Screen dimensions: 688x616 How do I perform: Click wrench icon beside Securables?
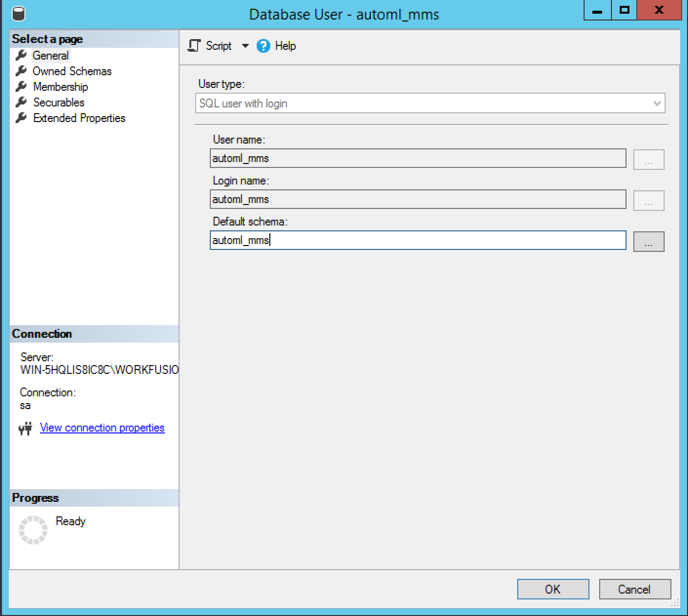21,102
